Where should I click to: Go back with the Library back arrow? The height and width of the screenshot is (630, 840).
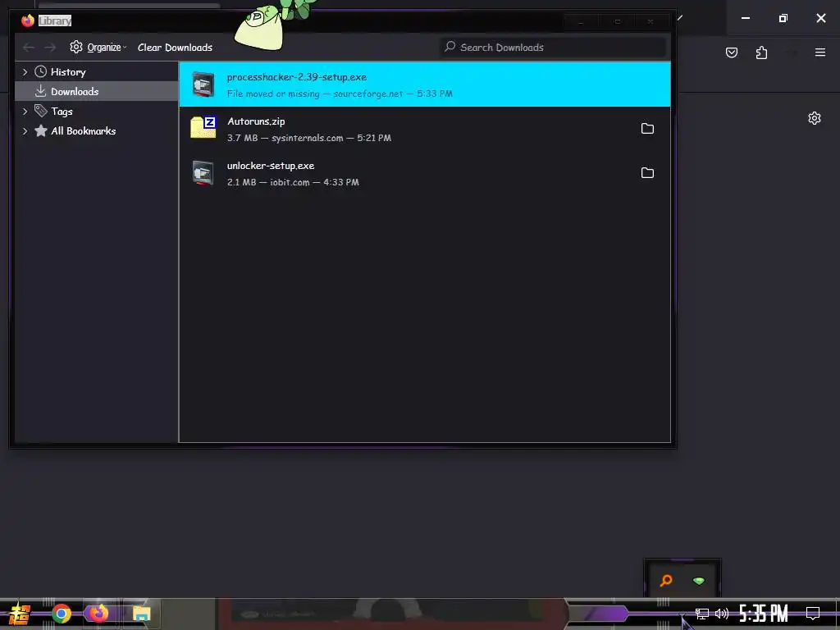(29, 48)
